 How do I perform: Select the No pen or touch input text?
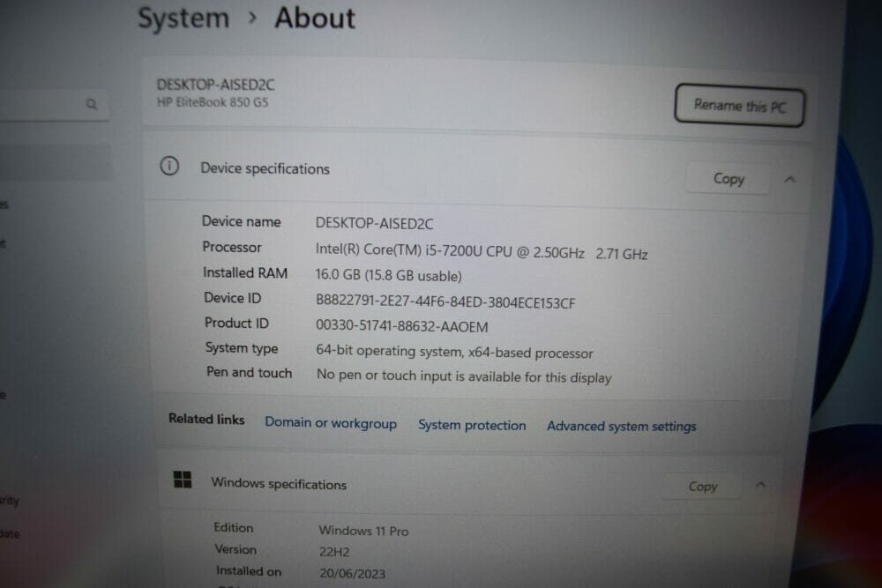464,376
